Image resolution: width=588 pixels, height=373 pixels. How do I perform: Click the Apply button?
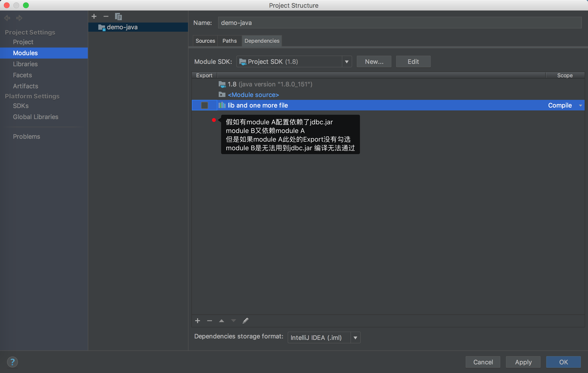pyautogui.click(x=523, y=362)
